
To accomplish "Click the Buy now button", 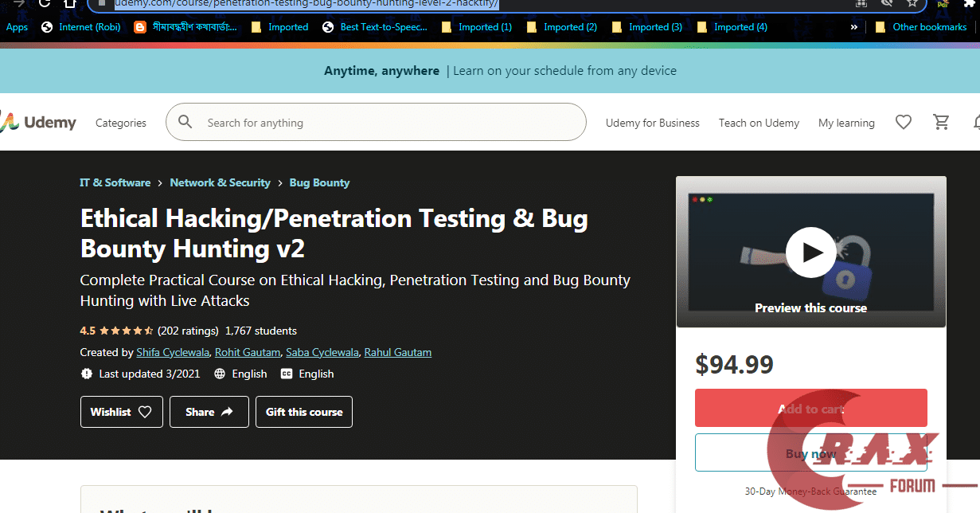I will tap(810, 452).
